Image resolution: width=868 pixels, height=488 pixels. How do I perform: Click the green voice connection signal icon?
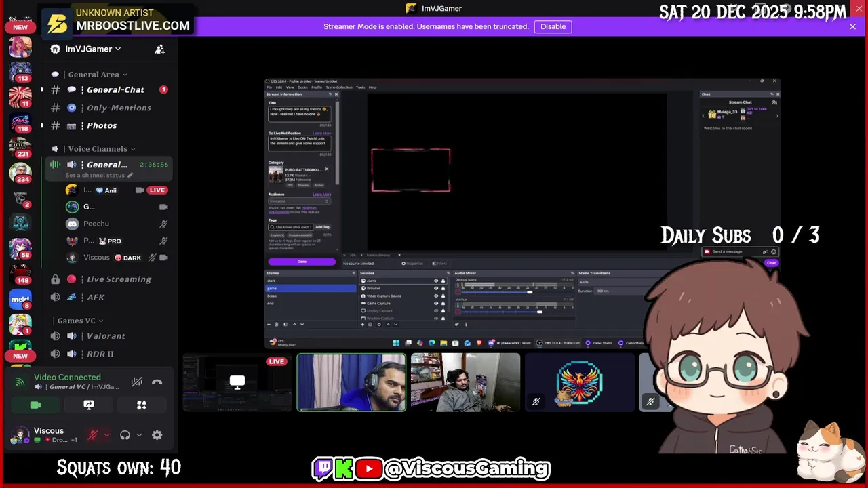20,382
